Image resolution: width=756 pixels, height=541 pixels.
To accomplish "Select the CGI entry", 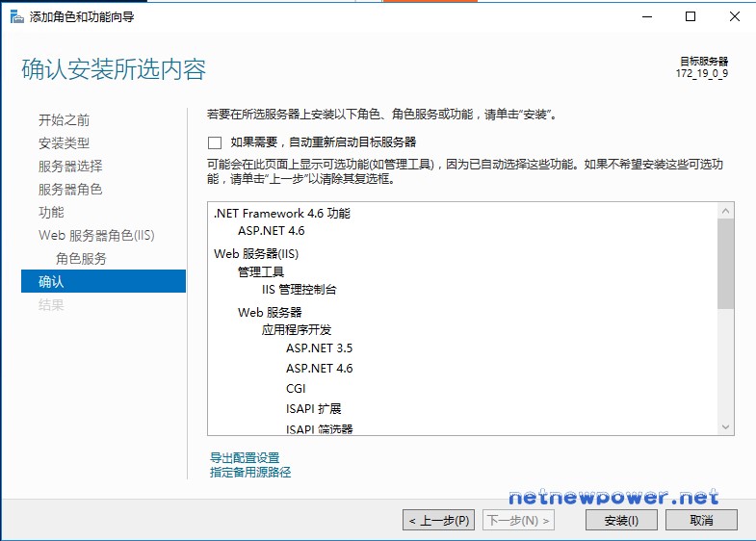I will click(x=296, y=389).
